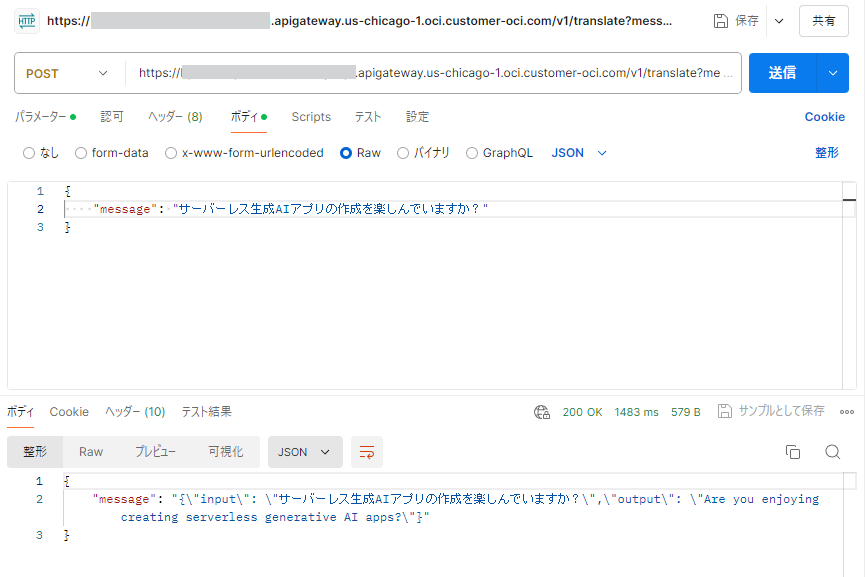The height and width of the screenshot is (577, 867).
Task: Expand the send options arrow
Action: pyautogui.click(x=833, y=73)
